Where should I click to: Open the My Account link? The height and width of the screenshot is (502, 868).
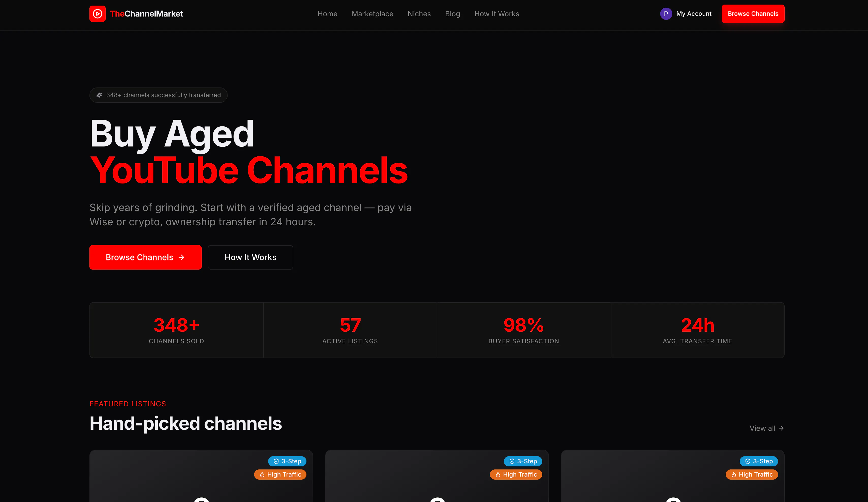coord(694,14)
